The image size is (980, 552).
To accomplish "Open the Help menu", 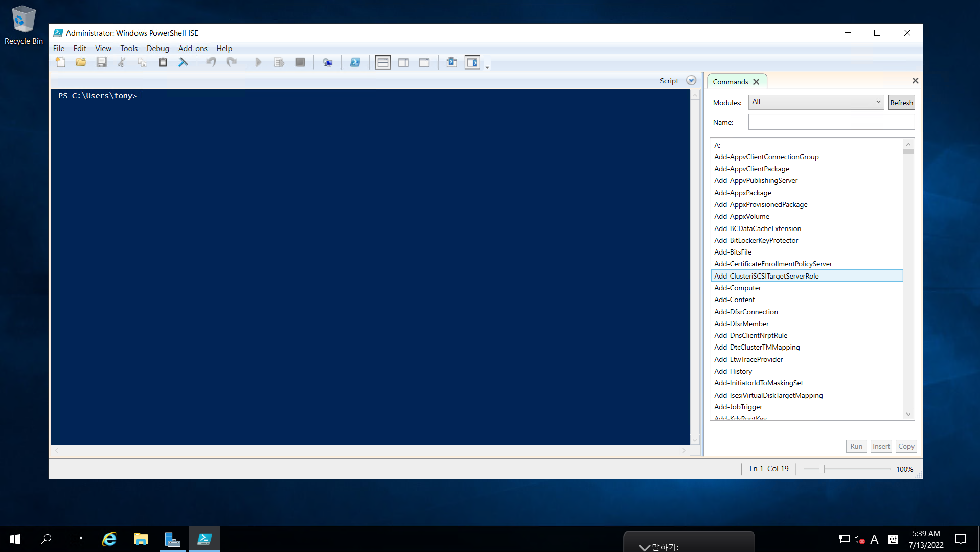I will [224, 48].
